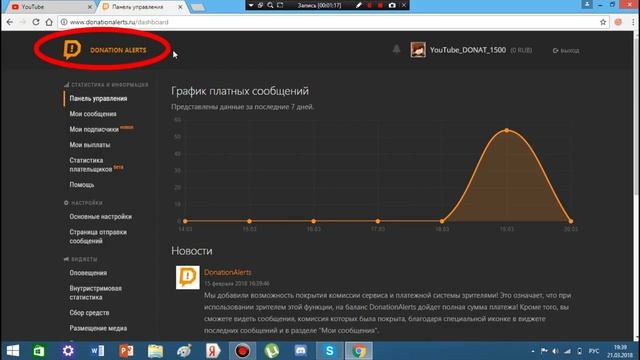Open Размещение медиа widget
Image resolution: width=640 pixels, height=360 pixels.
(x=98, y=328)
